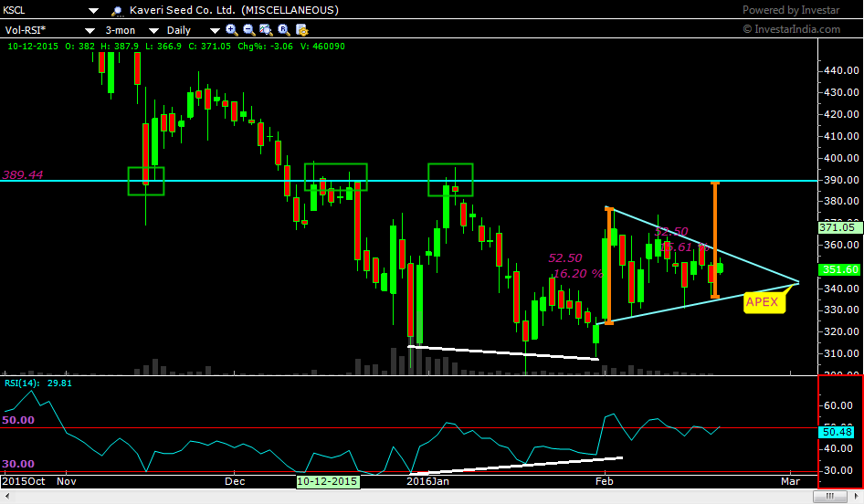This screenshot has width=864, height=504.
Task: Click the 10-12-2015 date marker on the axis
Action: coord(328,481)
